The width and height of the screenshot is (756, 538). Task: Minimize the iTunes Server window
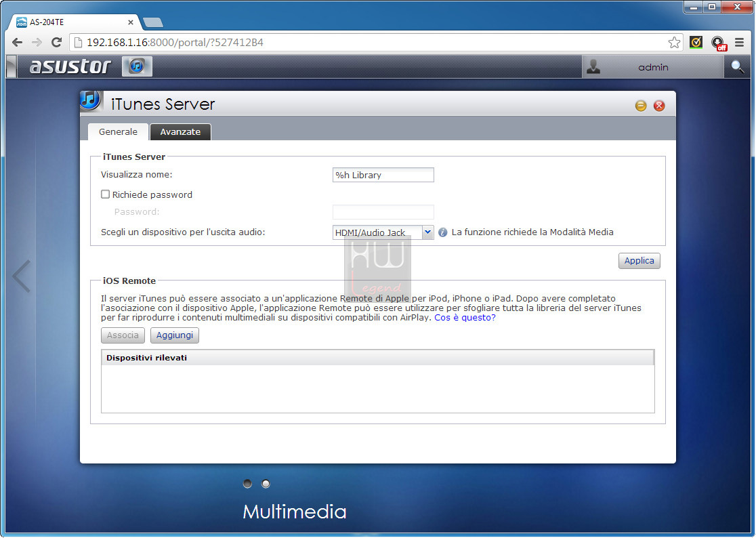pyautogui.click(x=640, y=106)
